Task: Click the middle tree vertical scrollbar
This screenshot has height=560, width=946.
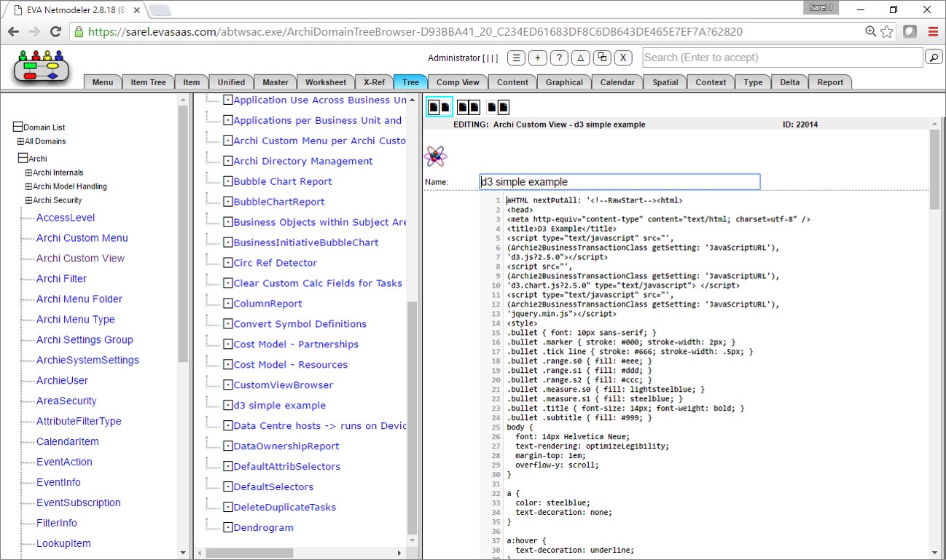Action: pos(413,417)
